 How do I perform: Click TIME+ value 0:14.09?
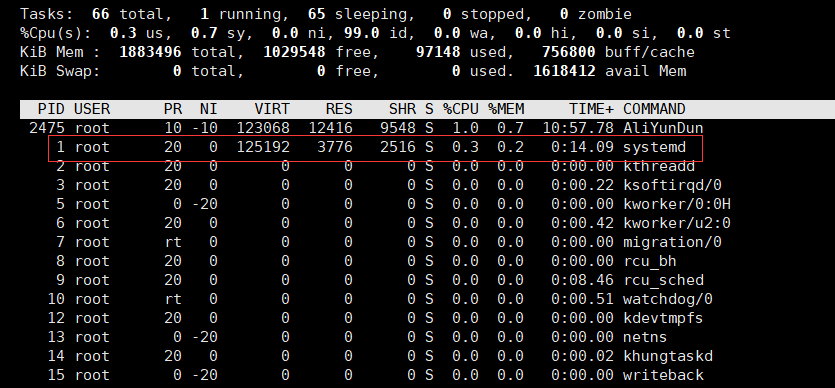[x=583, y=147]
